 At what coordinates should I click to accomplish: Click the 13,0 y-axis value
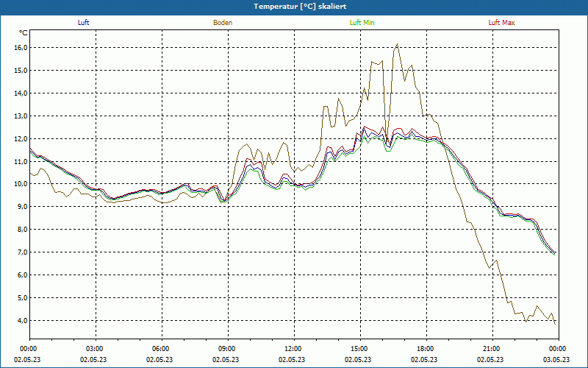(21, 116)
